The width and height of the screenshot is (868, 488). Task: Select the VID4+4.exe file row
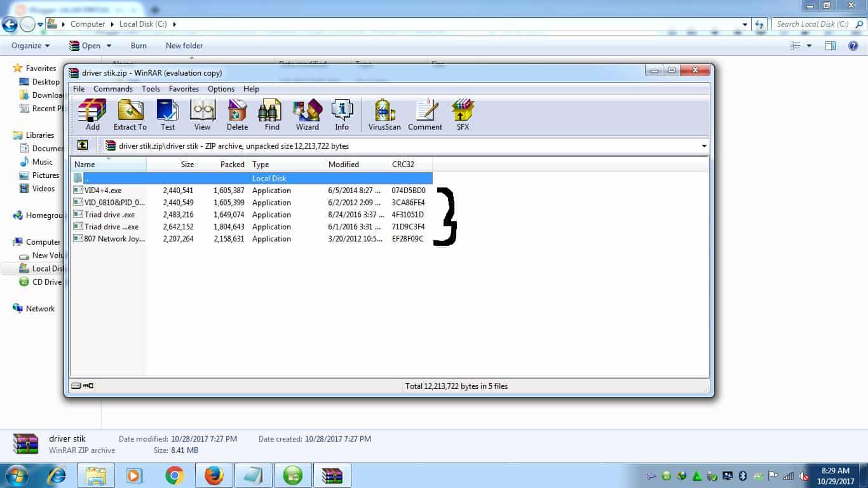[x=252, y=191]
